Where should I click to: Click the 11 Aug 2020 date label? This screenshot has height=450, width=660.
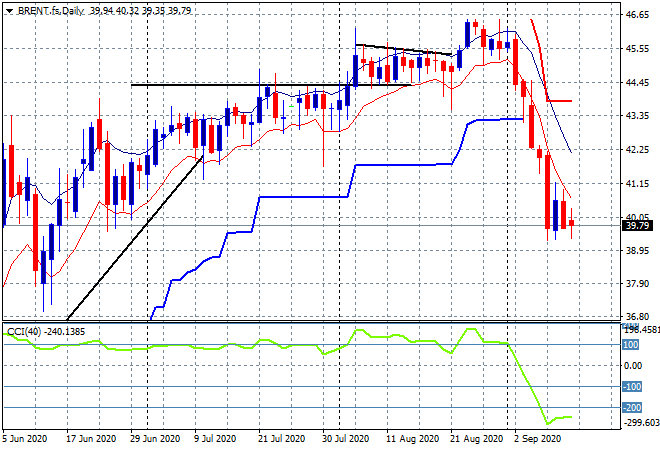[x=412, y=439]
